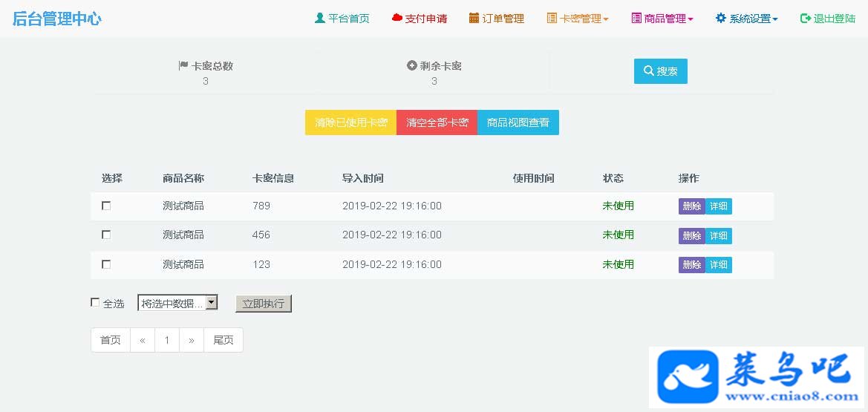Click the magnifier icon in 搜索 button
Viewport: 868px width, 412px height.
pos(649,71)
